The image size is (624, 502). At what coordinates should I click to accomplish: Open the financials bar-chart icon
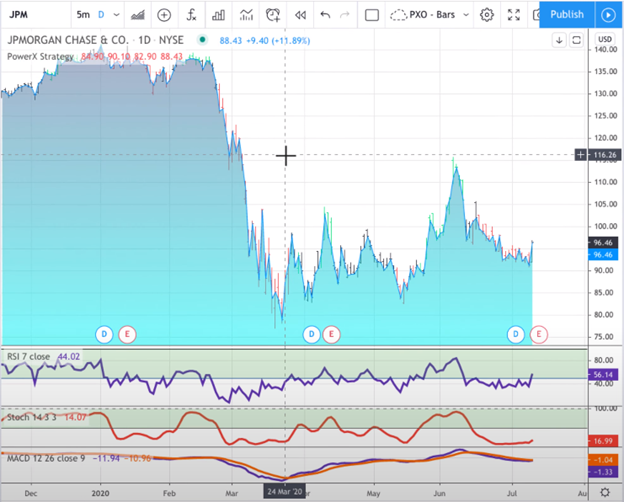(219, 15)
